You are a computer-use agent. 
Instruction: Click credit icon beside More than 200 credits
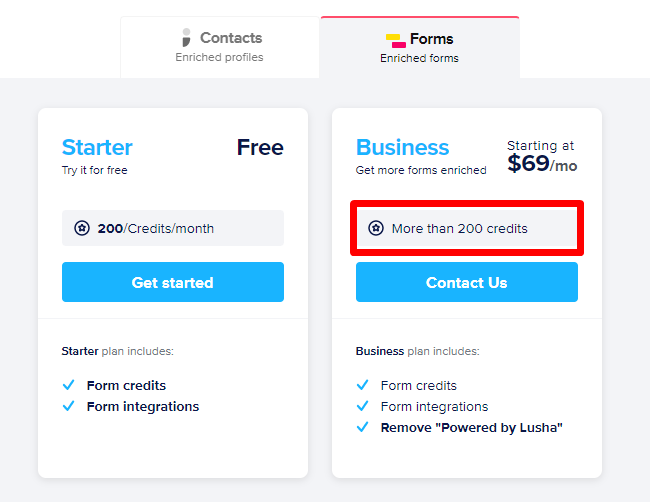pyautogui.click(x=376, y=228)
